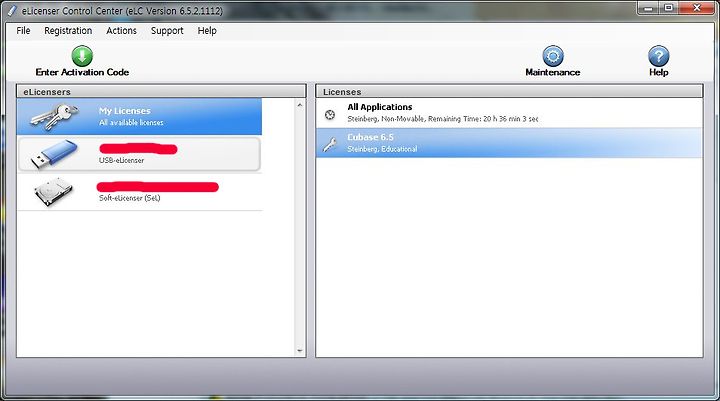
Task: Select the Soft-eLicenser hard drive icon
Action: (53, 192)
